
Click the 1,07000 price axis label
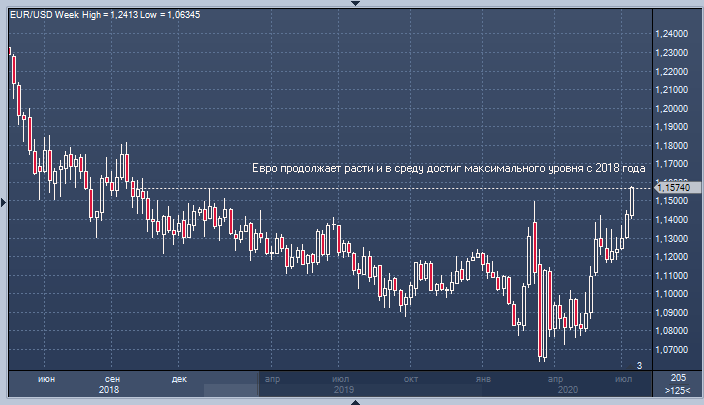pos(671,350)
